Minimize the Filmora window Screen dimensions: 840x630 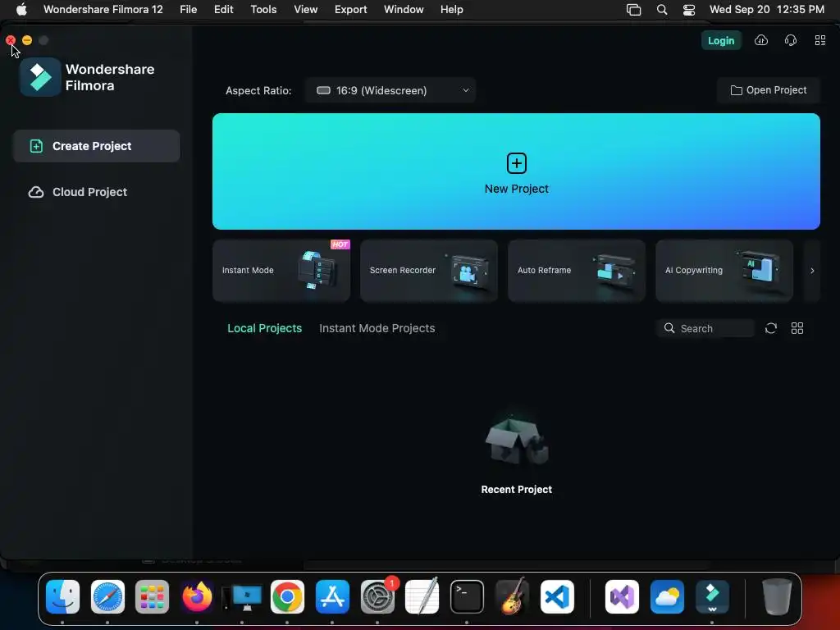tap(27, 40)
